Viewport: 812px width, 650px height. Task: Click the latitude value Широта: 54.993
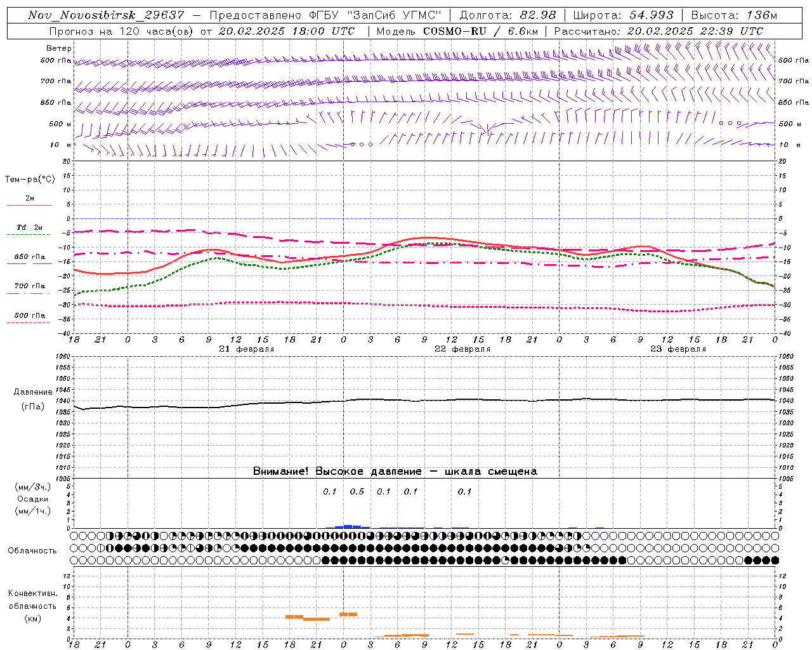pos(623,15)
